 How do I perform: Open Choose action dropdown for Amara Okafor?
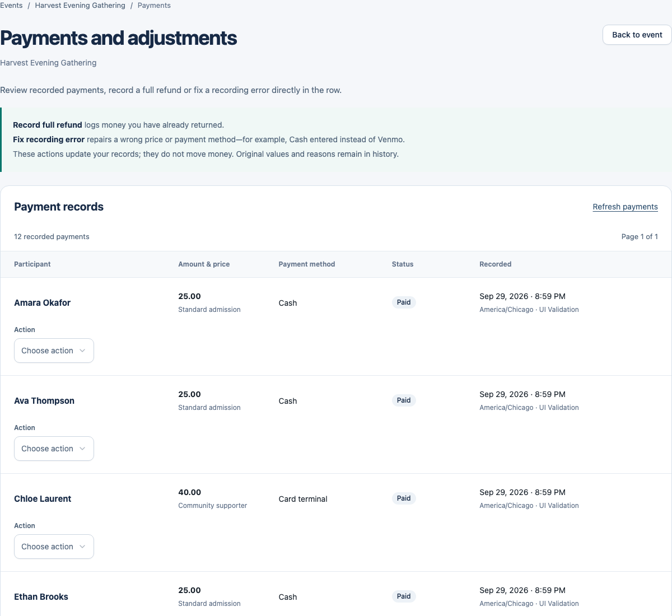click(x=54, y=351)
